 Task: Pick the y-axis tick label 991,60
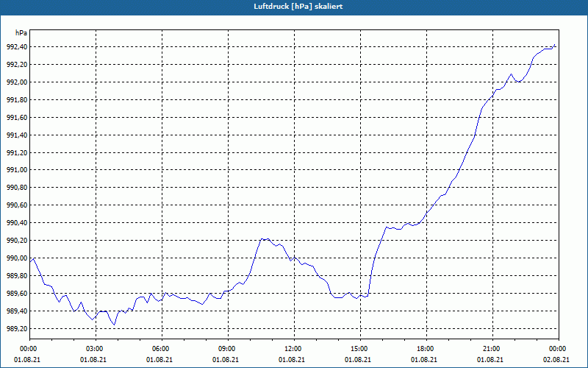tap(17, 118)
